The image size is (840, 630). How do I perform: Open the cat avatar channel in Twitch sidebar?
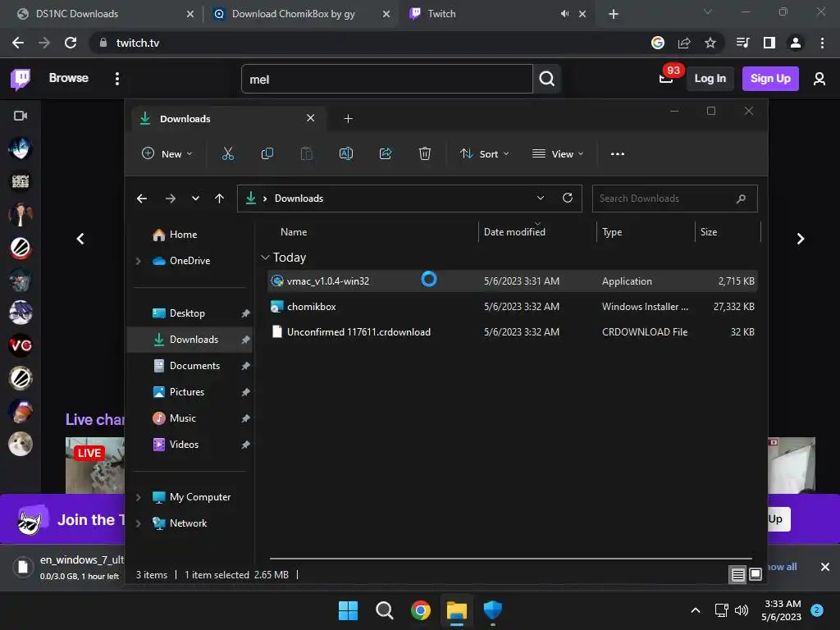(21, 444)
